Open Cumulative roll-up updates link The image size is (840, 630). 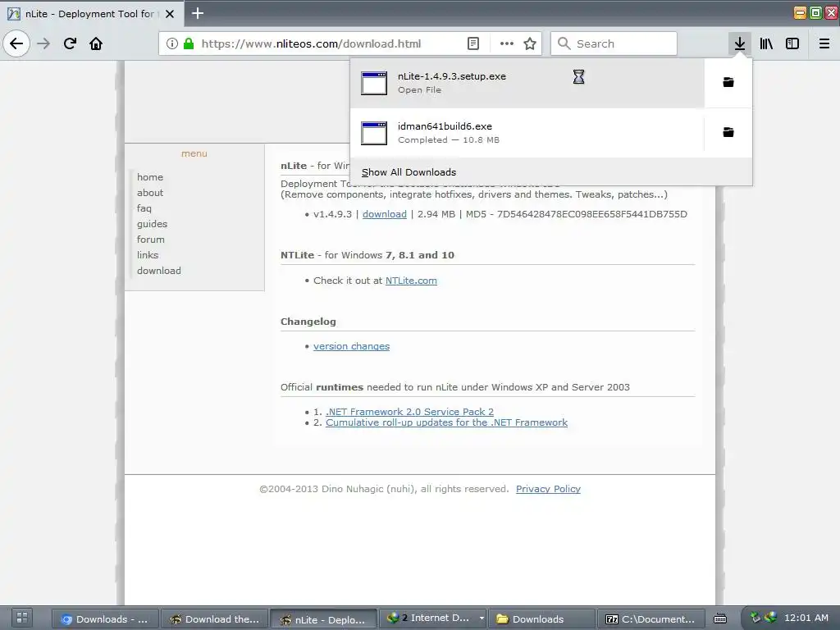point(447,422)
